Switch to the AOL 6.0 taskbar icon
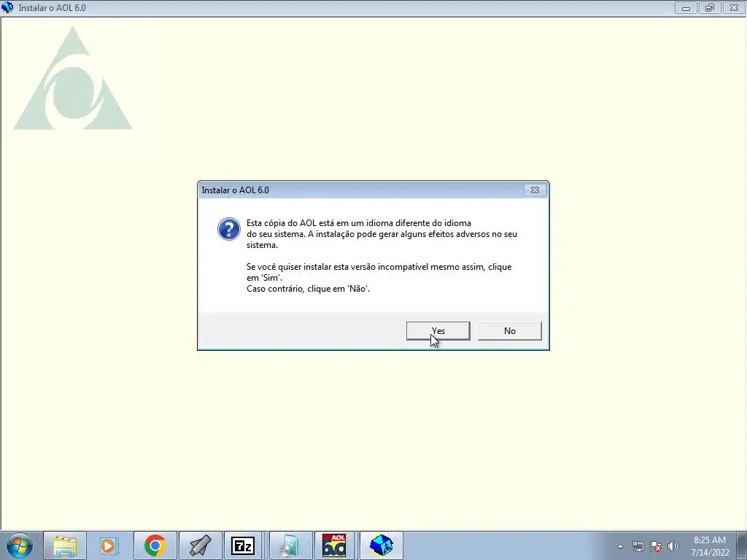Viewport: 747px width, 560px height. point(334,545)
